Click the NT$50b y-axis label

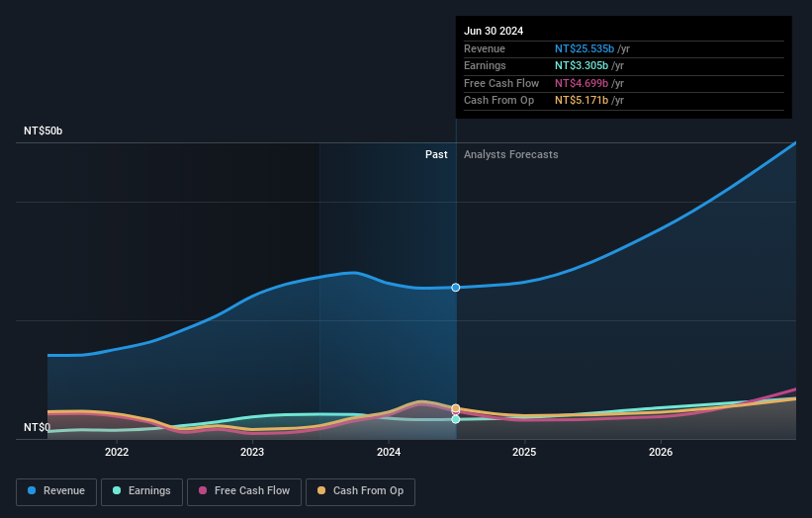(x=43, y=130)
